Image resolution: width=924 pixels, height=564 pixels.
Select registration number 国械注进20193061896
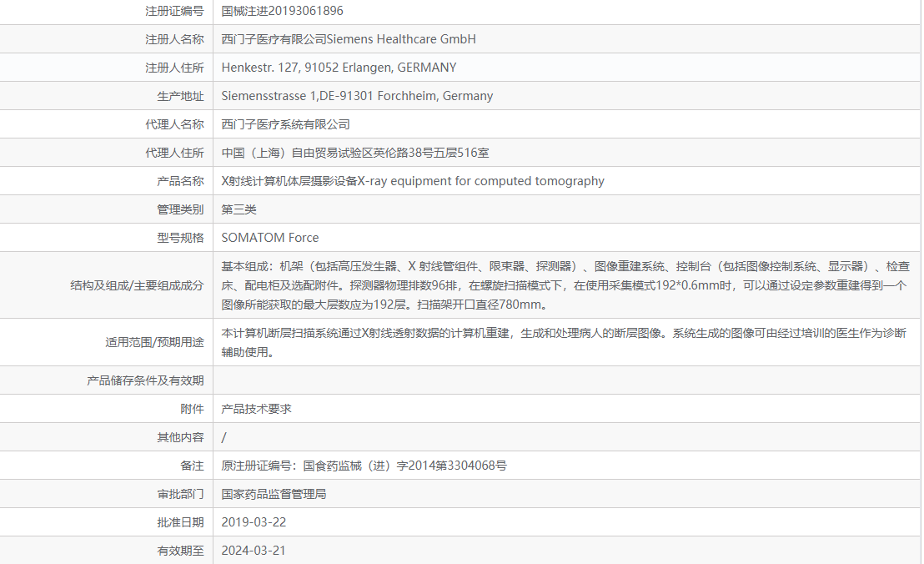pyautogui.click(x=282, y=11)
